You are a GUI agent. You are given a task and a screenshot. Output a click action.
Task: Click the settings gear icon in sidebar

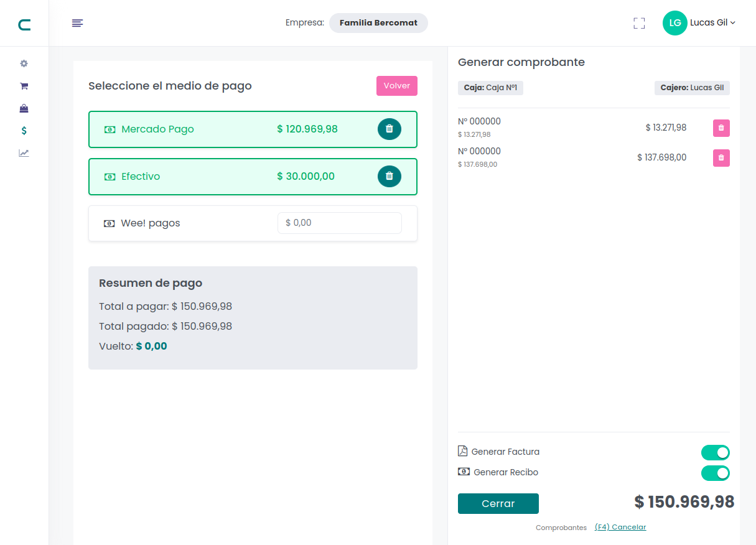24,63
